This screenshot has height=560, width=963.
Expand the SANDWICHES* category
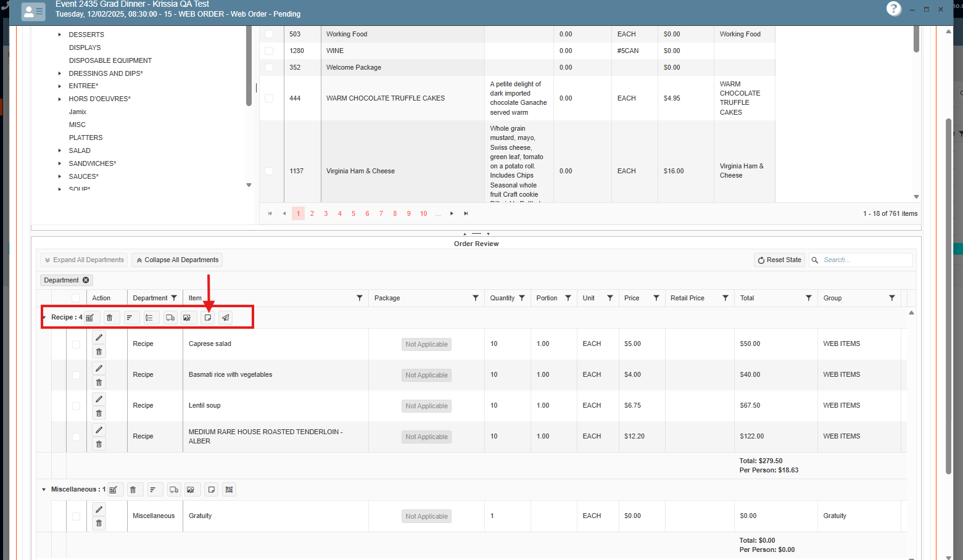60,163
